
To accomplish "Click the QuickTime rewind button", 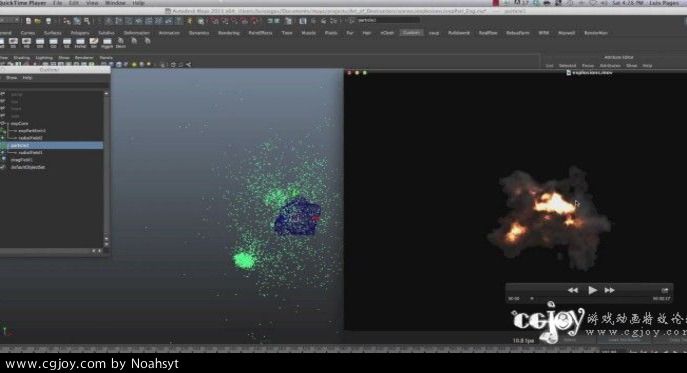I will click(573, 290).
